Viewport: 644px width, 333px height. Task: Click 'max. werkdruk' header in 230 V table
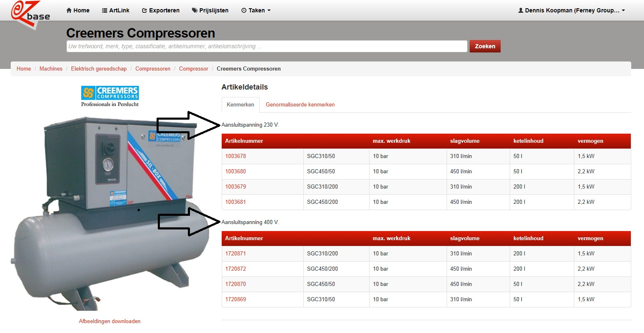tap(392, 141)
